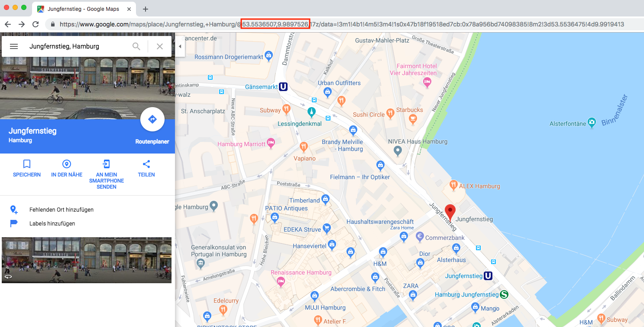Click the red Jungfernstieg location pin

450,212
